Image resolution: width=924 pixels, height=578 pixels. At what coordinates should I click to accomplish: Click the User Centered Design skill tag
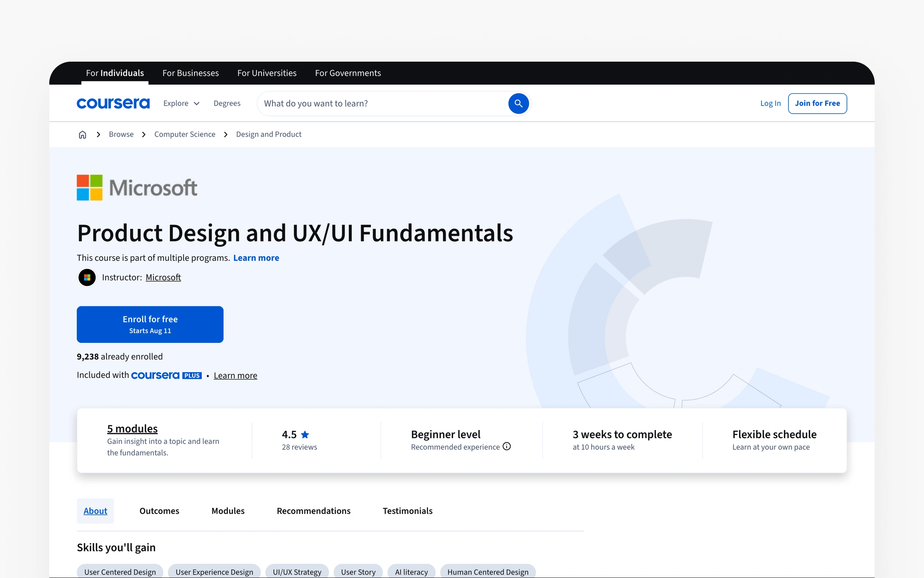click(120, 572)
